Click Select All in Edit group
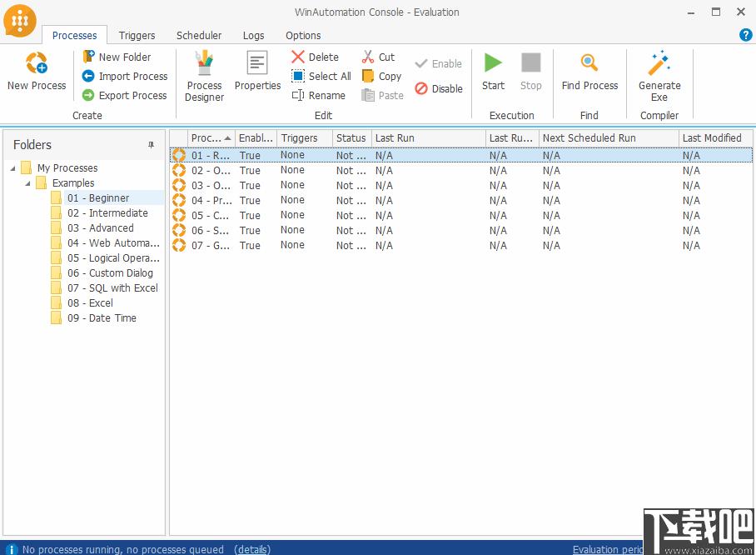The height and width of the screenshot is (555, 756). click(x=321, y=77)
